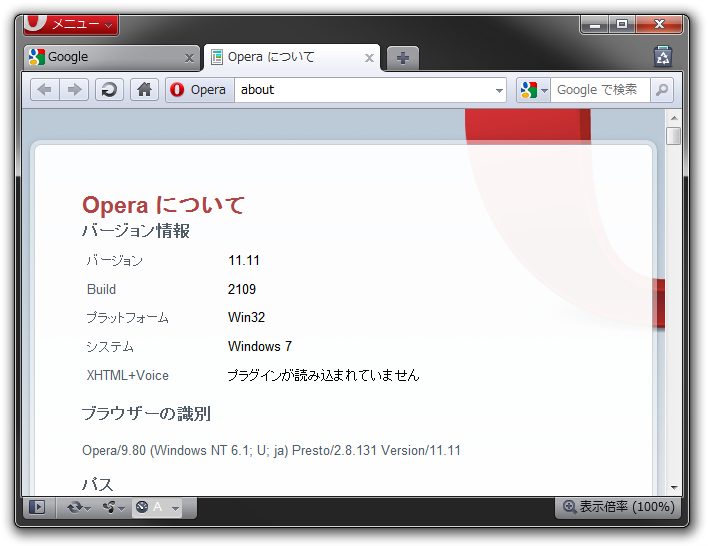The width and height of the screenshot is (708, 546).
Task: Expand the Opera Unite dropdown arrow
Action: point(121,509)
